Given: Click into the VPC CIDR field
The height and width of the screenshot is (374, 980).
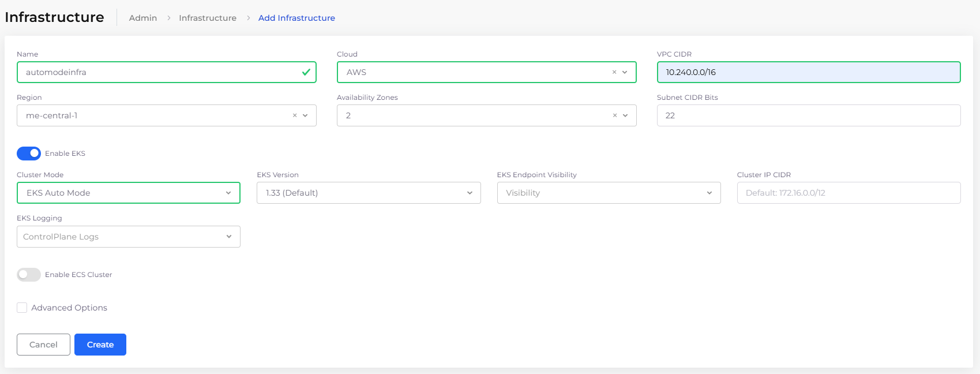Looking at the screenshot, I should pos(808,72).
